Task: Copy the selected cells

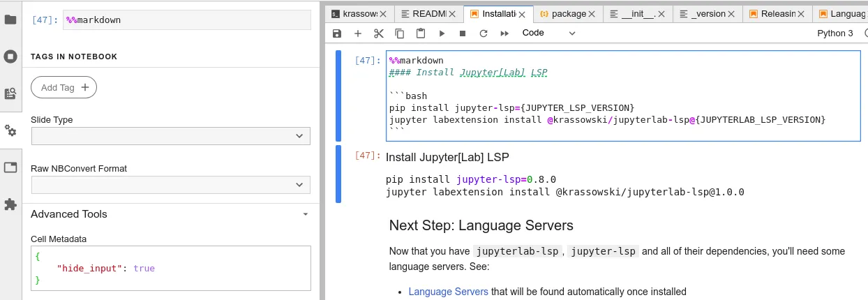Action: pos(400,33)
